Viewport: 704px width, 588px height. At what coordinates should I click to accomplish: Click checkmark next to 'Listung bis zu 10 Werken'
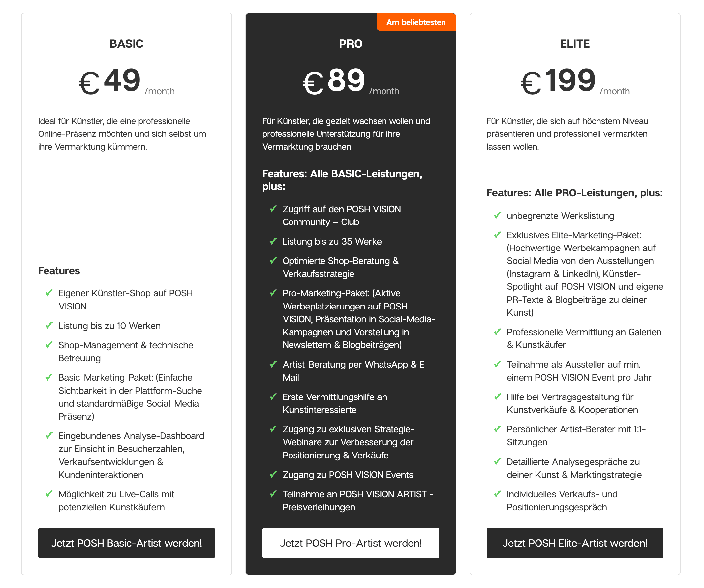pos(49,326)
